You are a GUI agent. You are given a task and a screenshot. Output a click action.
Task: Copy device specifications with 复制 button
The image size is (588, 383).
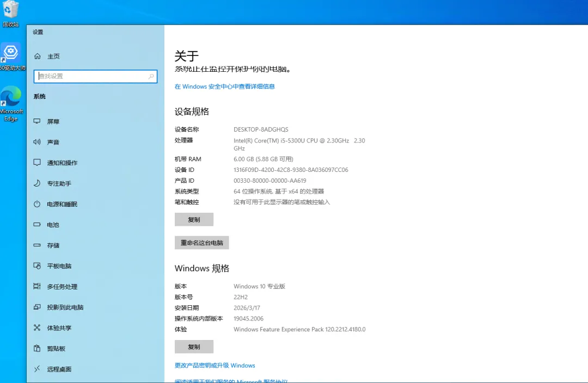194,220
